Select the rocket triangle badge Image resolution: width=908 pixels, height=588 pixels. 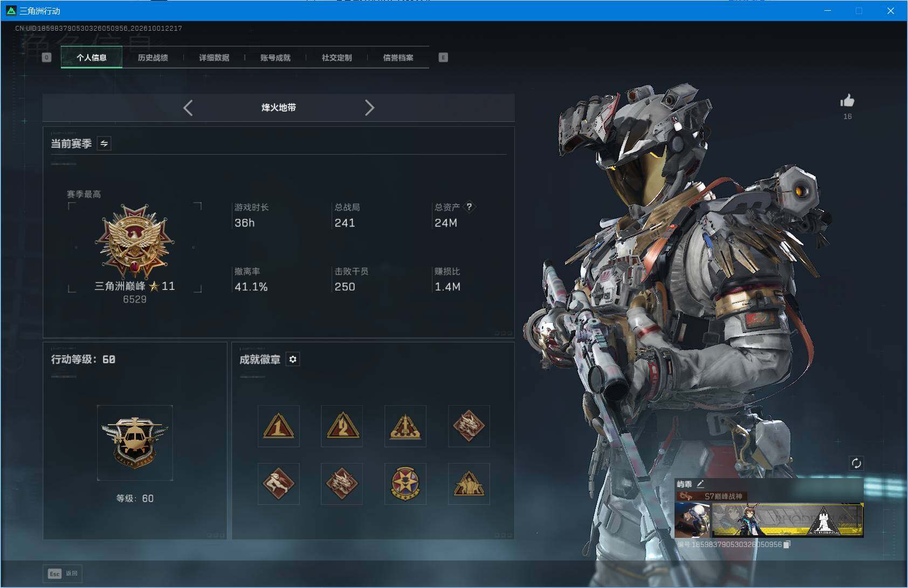[405, 426]
